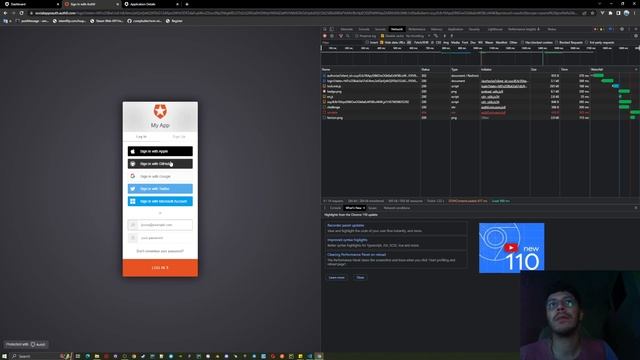Click the Sign in with GitHub button

(x=160, y=164)
